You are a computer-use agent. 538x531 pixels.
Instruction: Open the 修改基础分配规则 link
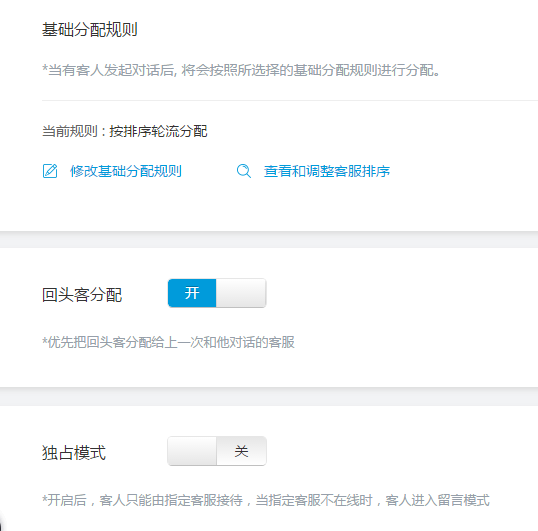pyautogui.click(x=126, y=171)
